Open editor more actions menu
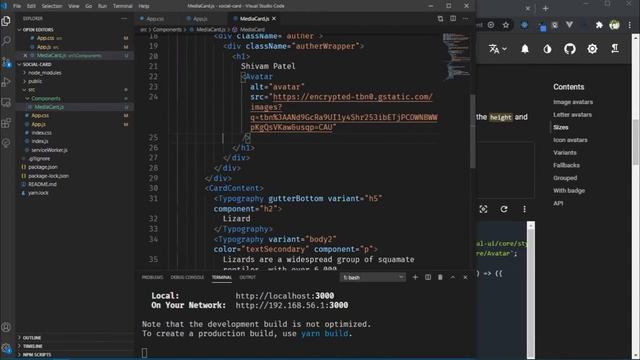The width and height of the screenshot is (640, 360). coord(466,18)
